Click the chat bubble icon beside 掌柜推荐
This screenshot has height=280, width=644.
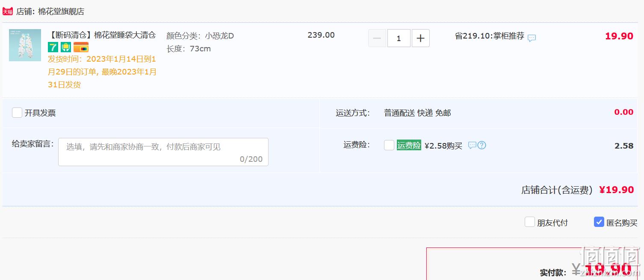point(532,38)
